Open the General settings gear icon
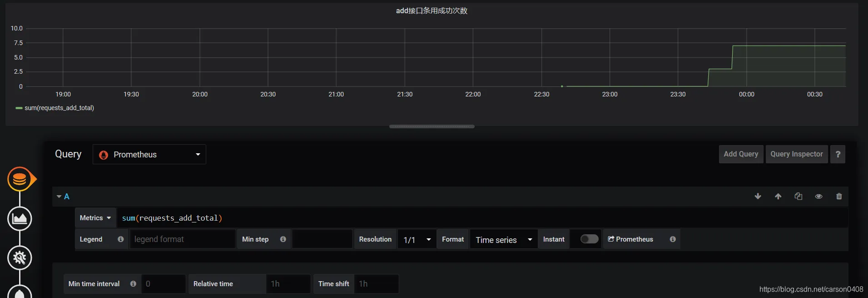 20,258
